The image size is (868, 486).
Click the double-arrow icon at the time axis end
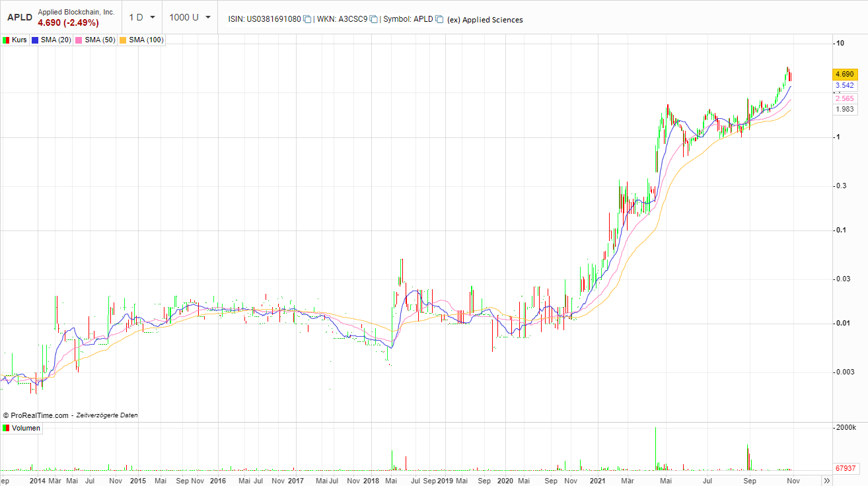coord(826,481)
